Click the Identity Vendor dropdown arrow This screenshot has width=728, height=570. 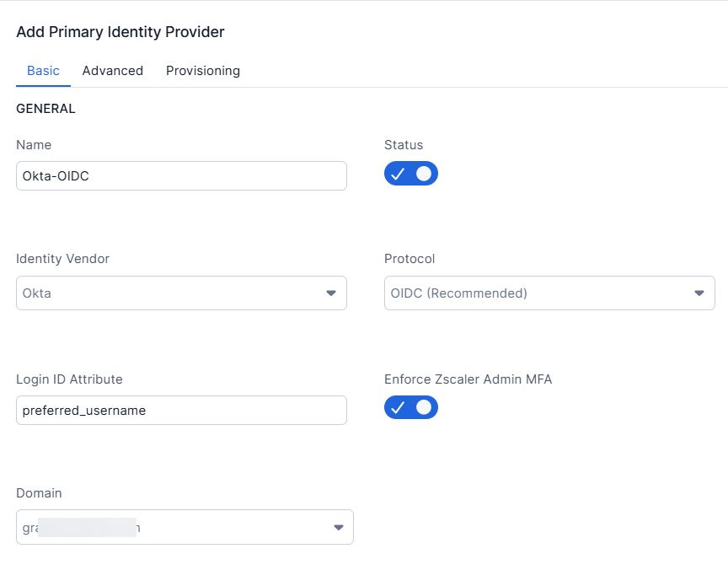point(331,293)
